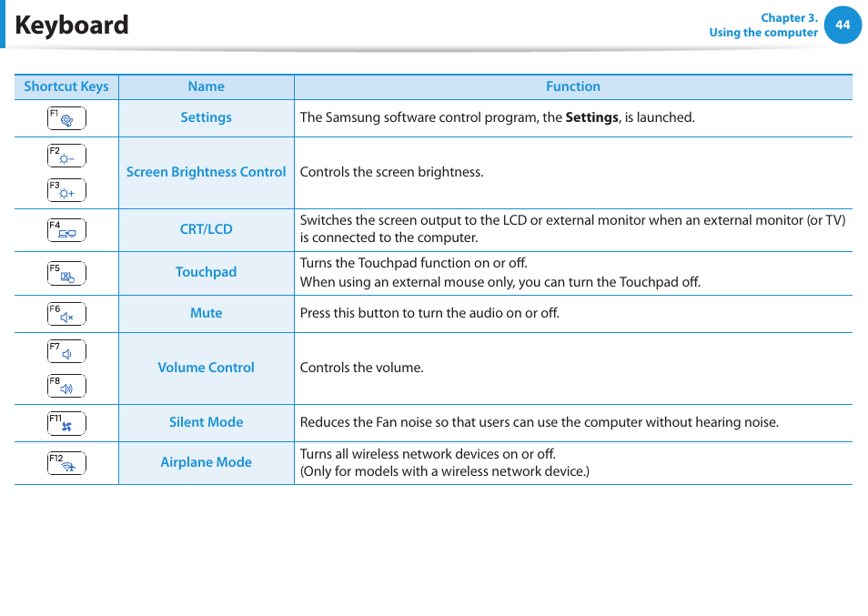
Task: Click 'Press this button to turn the audio' text
Action: [429, 313]
